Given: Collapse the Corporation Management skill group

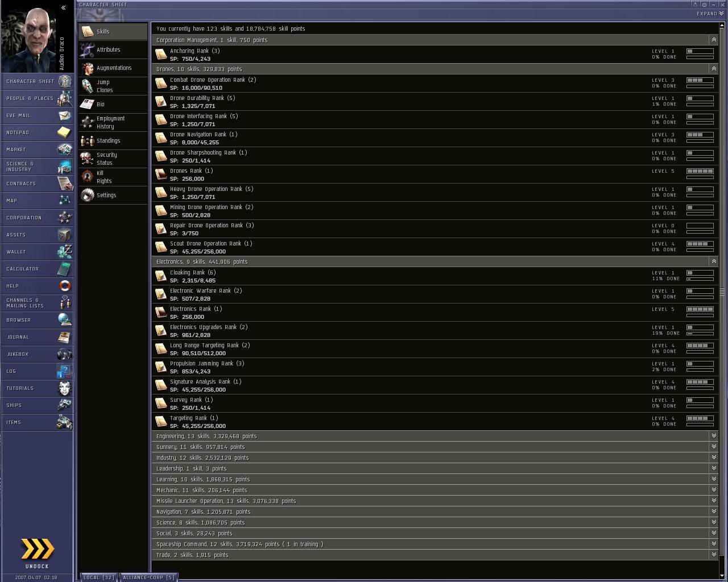Looking at the screenshot, I should click(x=713, y=40).
